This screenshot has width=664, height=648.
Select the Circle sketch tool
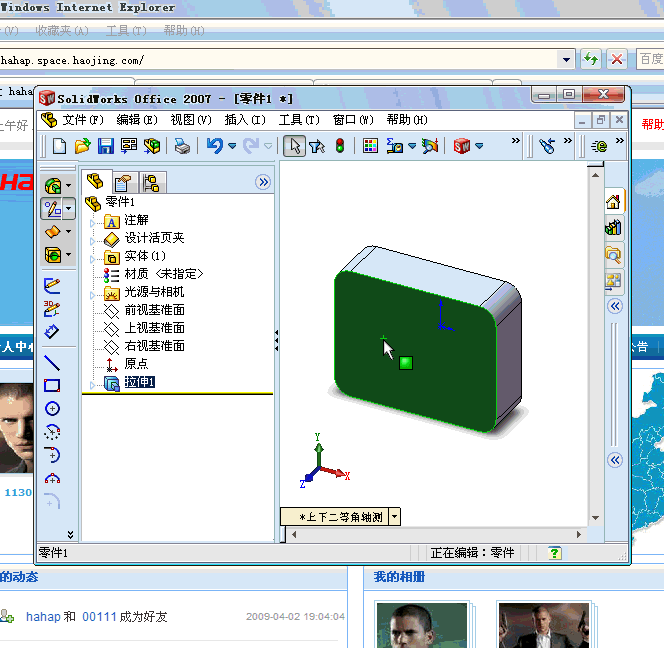click(52, 409)
